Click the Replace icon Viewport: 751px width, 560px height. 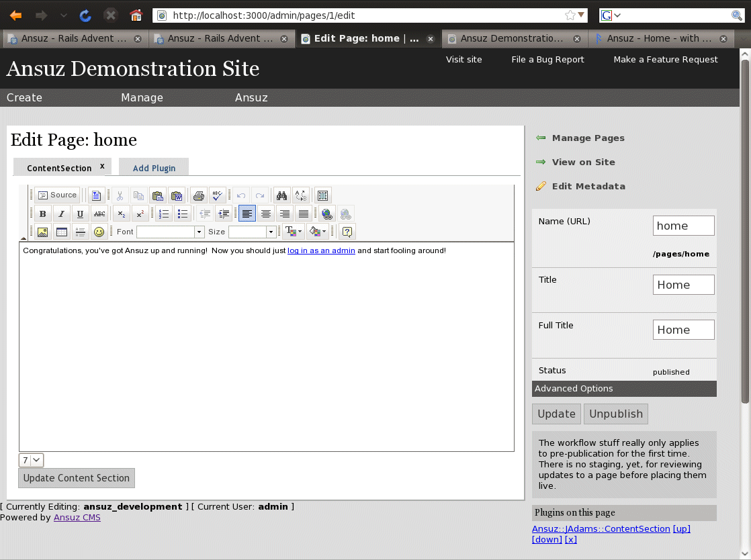click(x=301, y=195)
